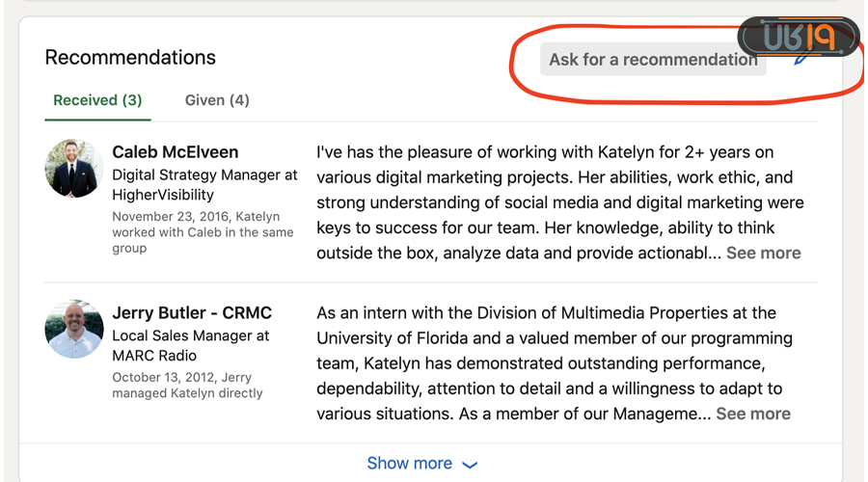Expand Jerry's recommendation with See more
The width and height of the screenshot is (868, 482).
(x=753, y=414)
